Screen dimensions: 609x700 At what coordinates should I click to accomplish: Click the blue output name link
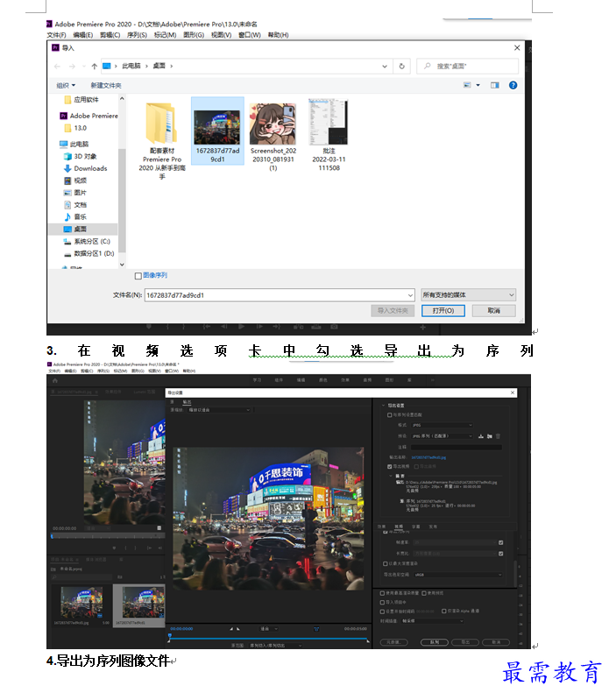428,457
